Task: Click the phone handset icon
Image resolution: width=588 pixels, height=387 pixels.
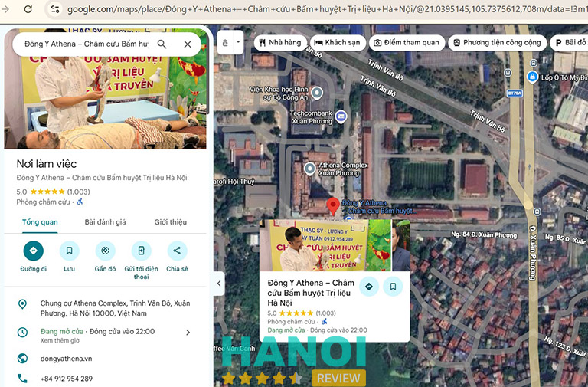Action: [x=22, y=379]
